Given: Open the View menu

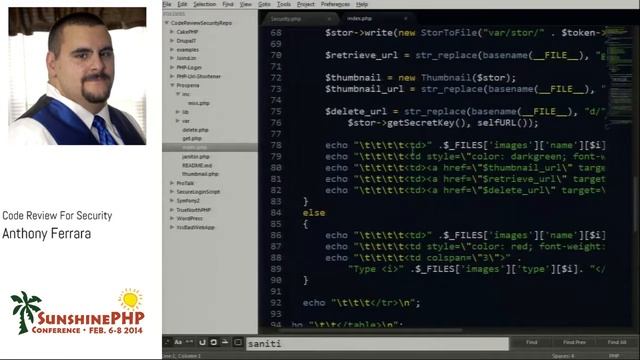Looking at the screenshot, I should click(x=245, y=4).
